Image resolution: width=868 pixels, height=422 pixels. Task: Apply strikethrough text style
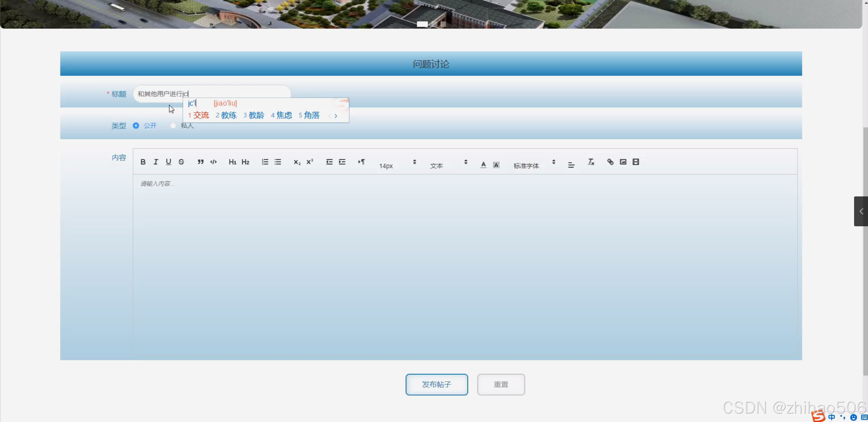coord(181,162)
